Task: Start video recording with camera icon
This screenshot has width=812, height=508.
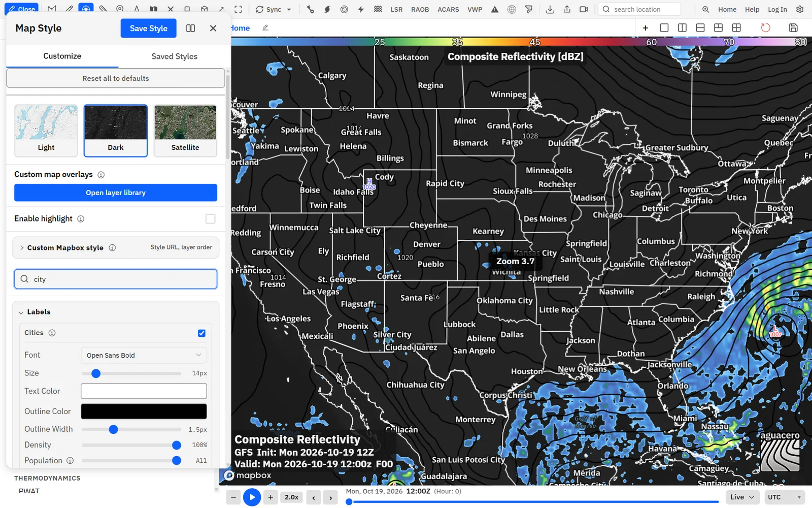Action: 584,9
